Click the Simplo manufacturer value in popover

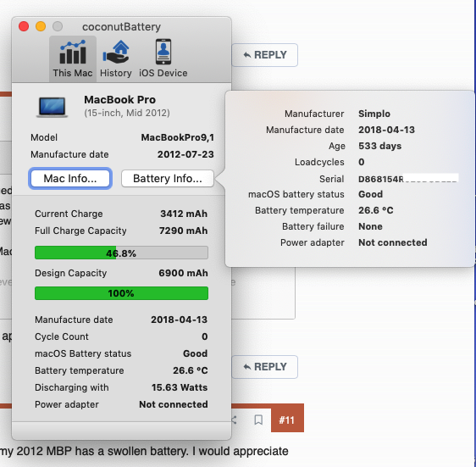pyautogui.click(x=374, y=114)
